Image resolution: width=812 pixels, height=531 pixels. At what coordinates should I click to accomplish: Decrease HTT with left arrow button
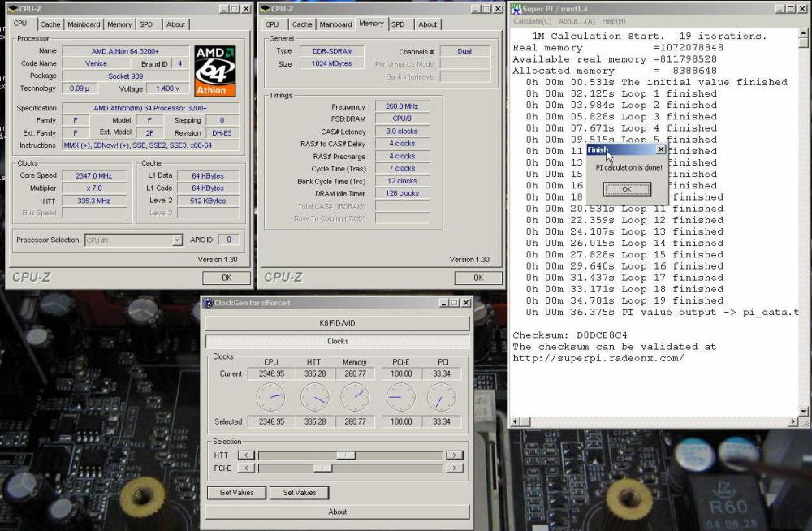[x=246, y=455]
